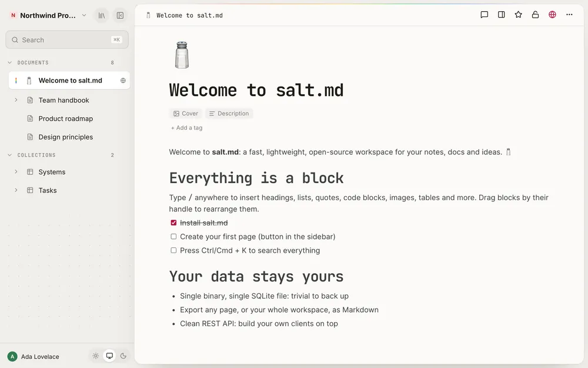588x368 pixels.
Task: Switch to dark theme
Action: 123,356
